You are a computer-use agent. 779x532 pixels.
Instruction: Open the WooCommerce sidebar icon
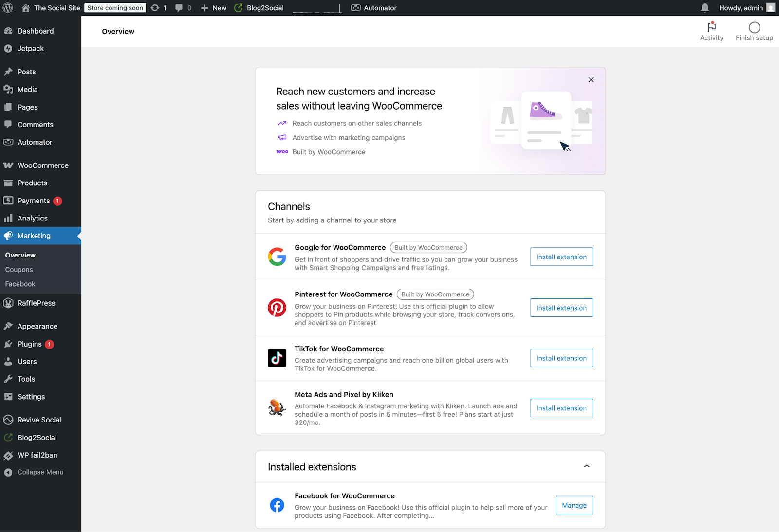pos(9,165)
